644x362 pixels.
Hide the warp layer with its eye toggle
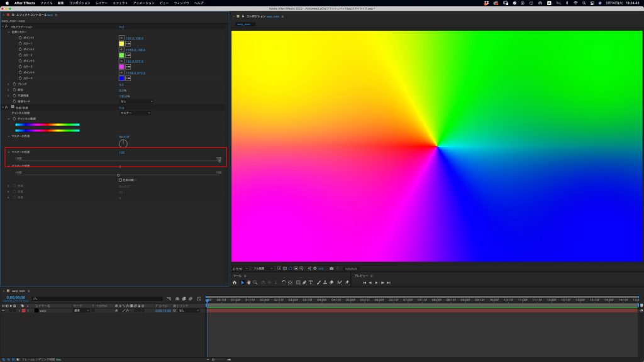pyautogui.click(x=4, y=310)
